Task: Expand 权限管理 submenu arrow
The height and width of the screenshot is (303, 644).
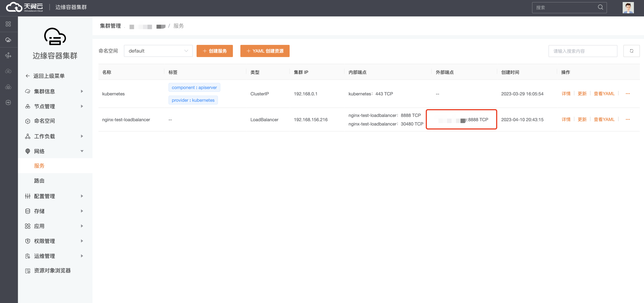Action: [82, 241]
